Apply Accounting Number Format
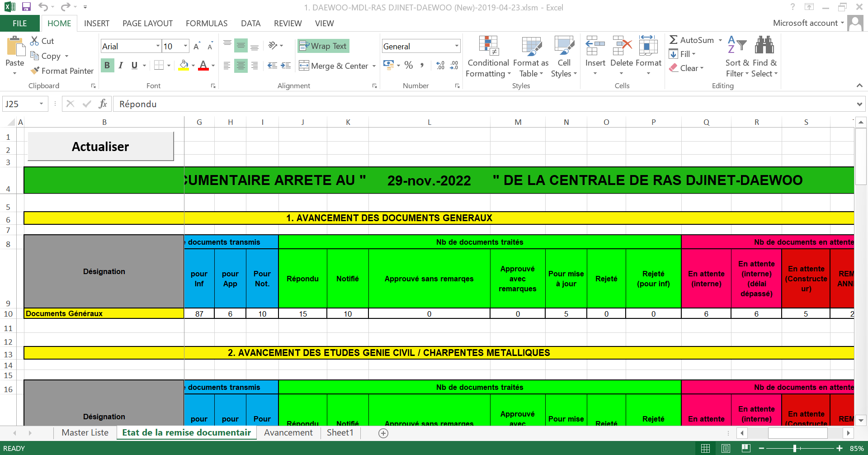Image resolution: width=868 pixels, height=455 pixels. click(x=388, y=65)
